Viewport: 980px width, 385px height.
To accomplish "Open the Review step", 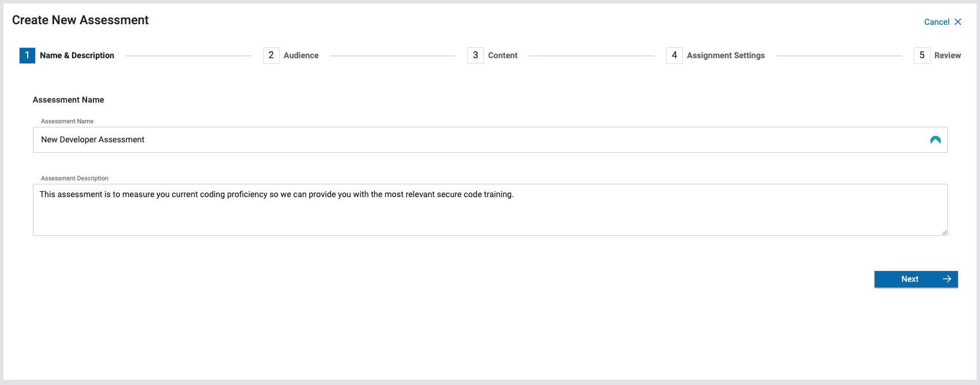I will [x=947, y=55].
